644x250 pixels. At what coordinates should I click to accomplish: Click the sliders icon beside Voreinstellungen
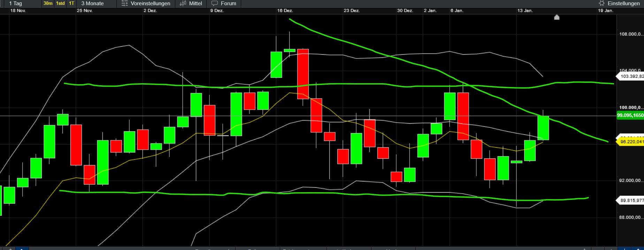(124, 3)
